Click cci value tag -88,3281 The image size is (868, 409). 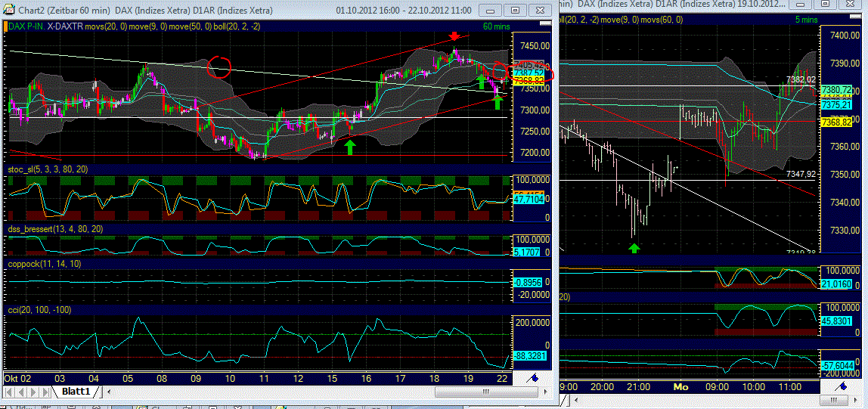[529, 356]
